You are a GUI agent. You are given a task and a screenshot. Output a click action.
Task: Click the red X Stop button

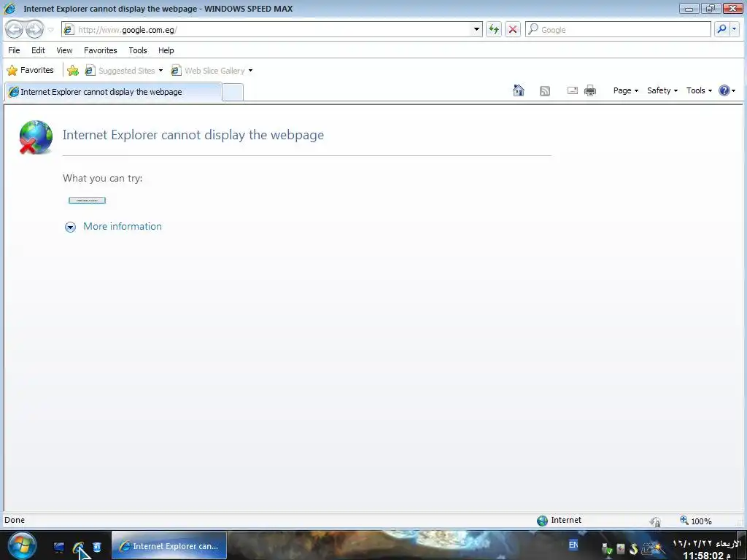[513, 29]
